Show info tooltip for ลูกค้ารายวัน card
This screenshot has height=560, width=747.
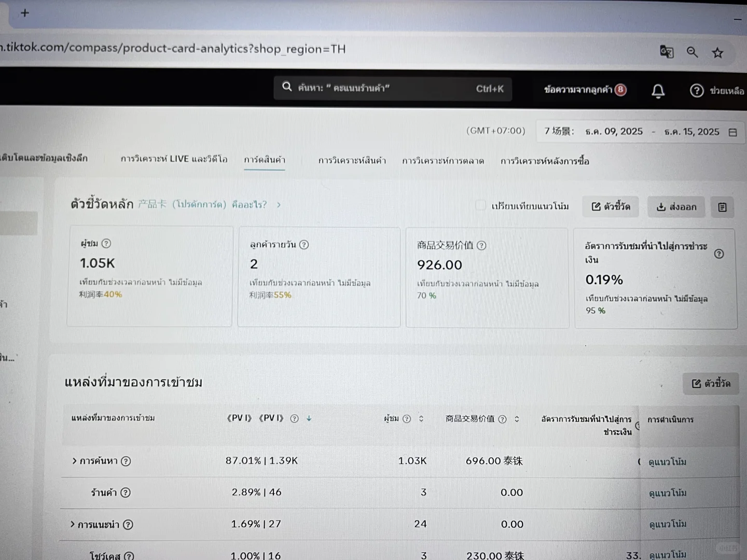(304, 245)
